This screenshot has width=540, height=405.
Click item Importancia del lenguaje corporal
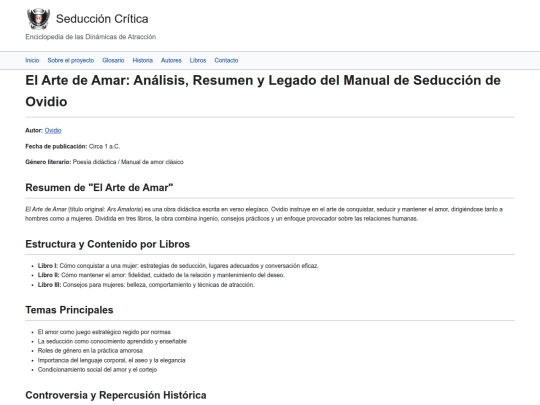click(x=112, y=360)
